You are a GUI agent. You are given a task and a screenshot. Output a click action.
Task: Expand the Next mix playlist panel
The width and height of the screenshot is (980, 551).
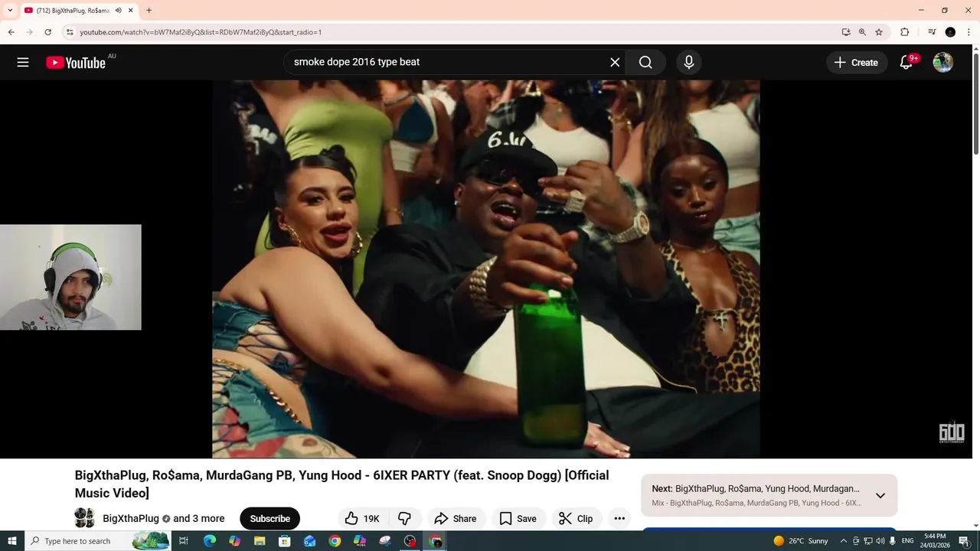880,495
